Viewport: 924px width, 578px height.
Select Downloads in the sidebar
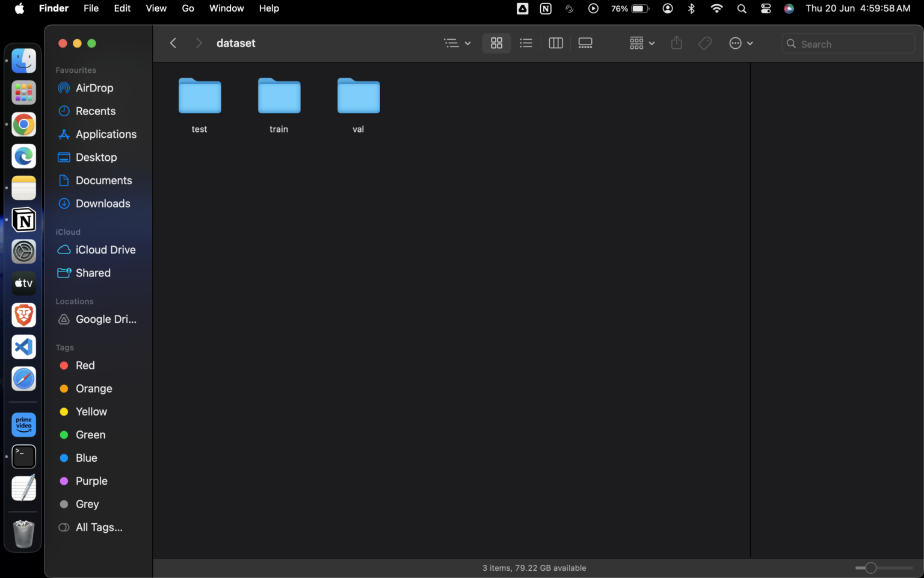click(103, 204)
